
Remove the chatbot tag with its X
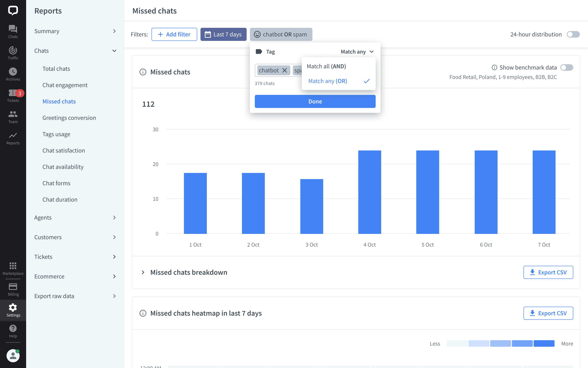coord(285,70)
